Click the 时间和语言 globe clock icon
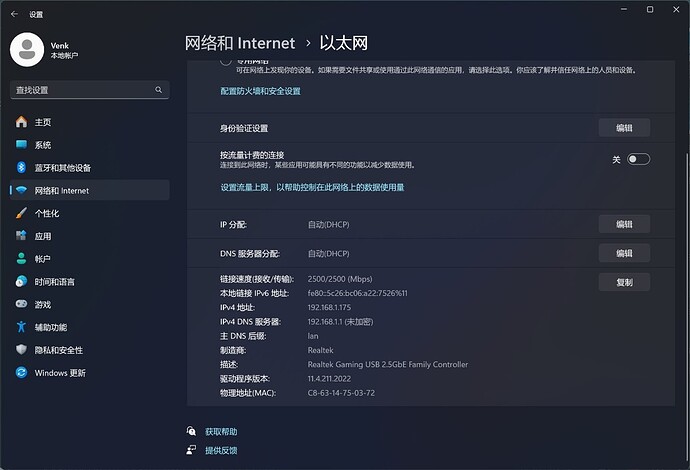The width and height of the screenshot is (690, 470). pos(21,282)
